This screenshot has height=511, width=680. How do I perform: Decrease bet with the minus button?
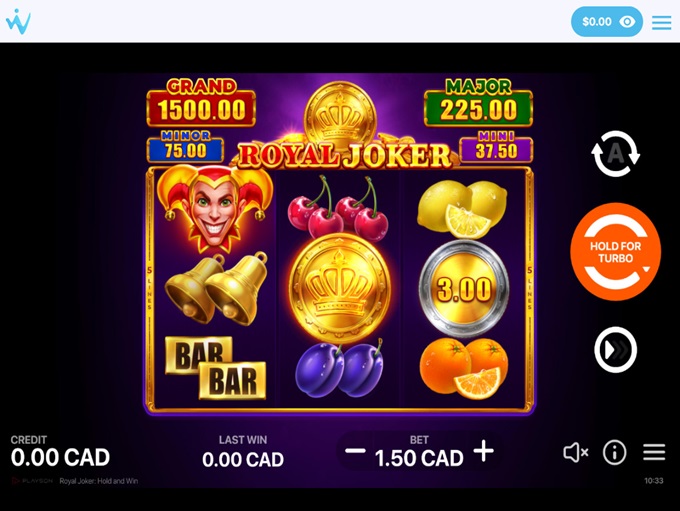coord(355,451)
